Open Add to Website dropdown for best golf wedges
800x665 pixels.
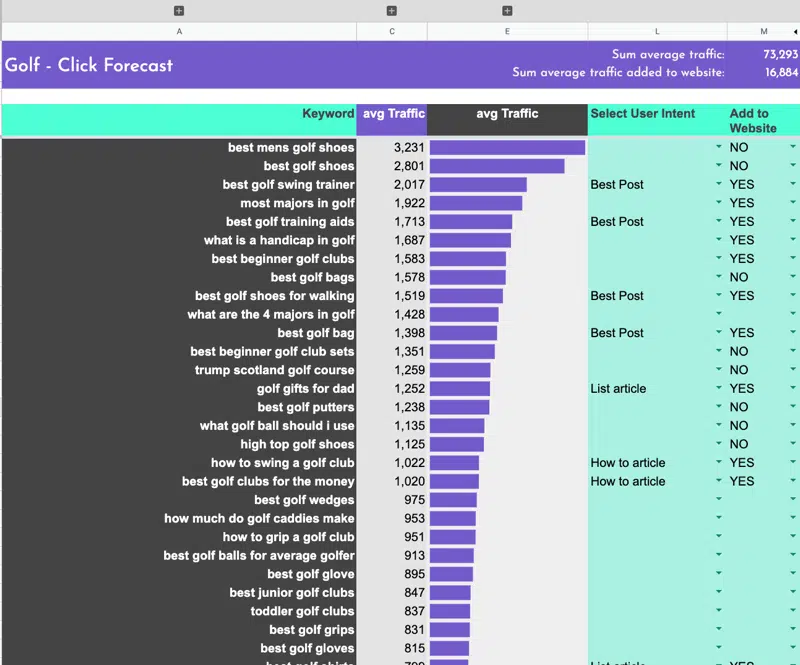click(x=793, y=500)
